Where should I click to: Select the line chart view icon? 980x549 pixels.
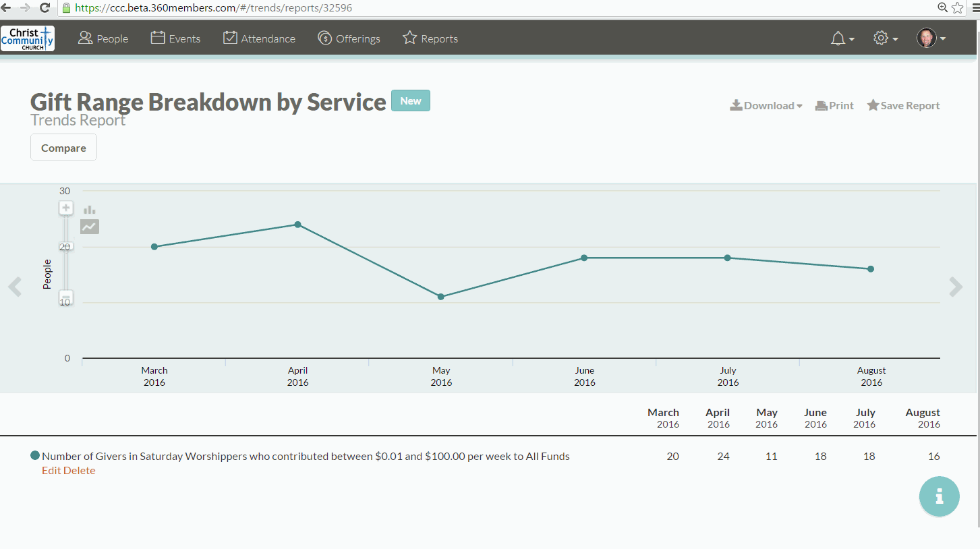[89, 227]
